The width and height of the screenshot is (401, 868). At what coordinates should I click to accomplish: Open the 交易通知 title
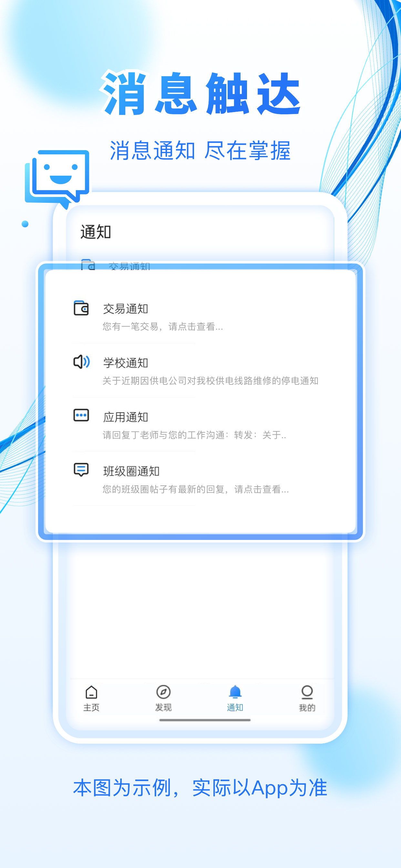(126, 309)
